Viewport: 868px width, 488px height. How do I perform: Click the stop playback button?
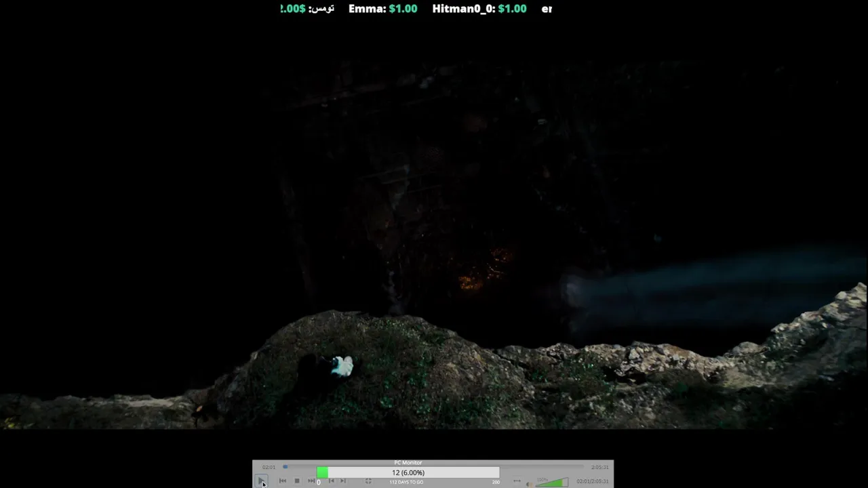coord(297,481)
